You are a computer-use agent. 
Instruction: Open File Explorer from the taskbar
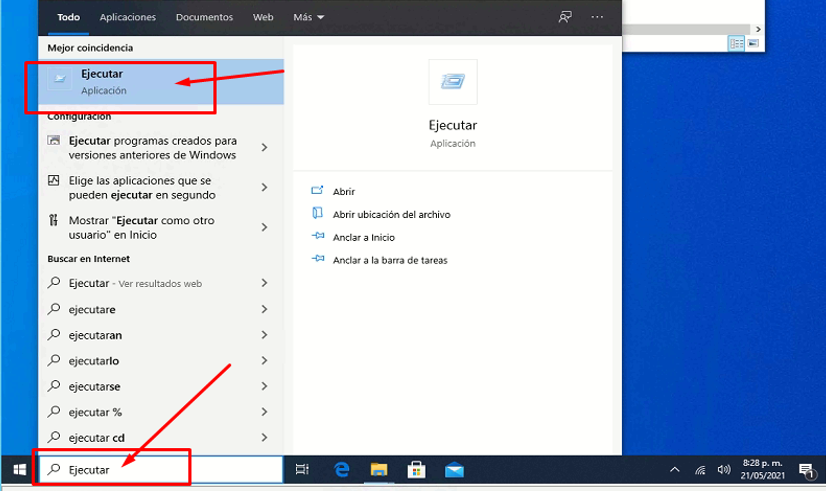[379, 470]
